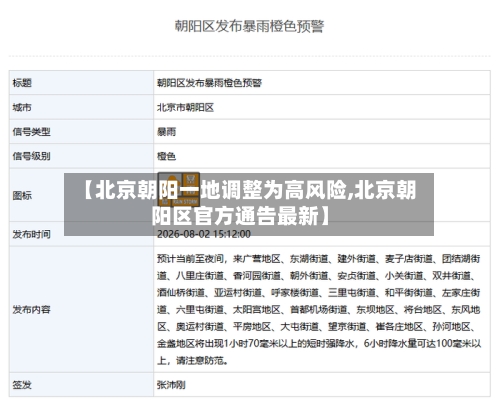Click the city value 北京市朝阳区
500x410 pixels.
(x=185, y=107)
